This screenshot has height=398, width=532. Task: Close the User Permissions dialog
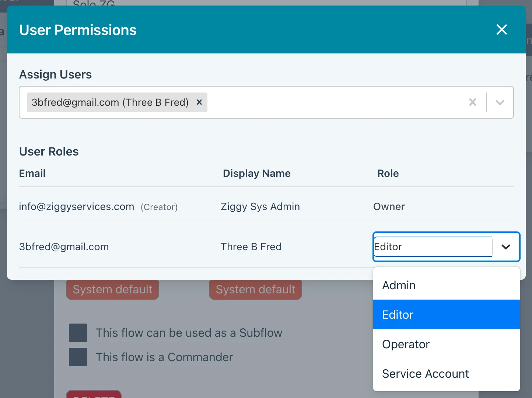point(501,29)
